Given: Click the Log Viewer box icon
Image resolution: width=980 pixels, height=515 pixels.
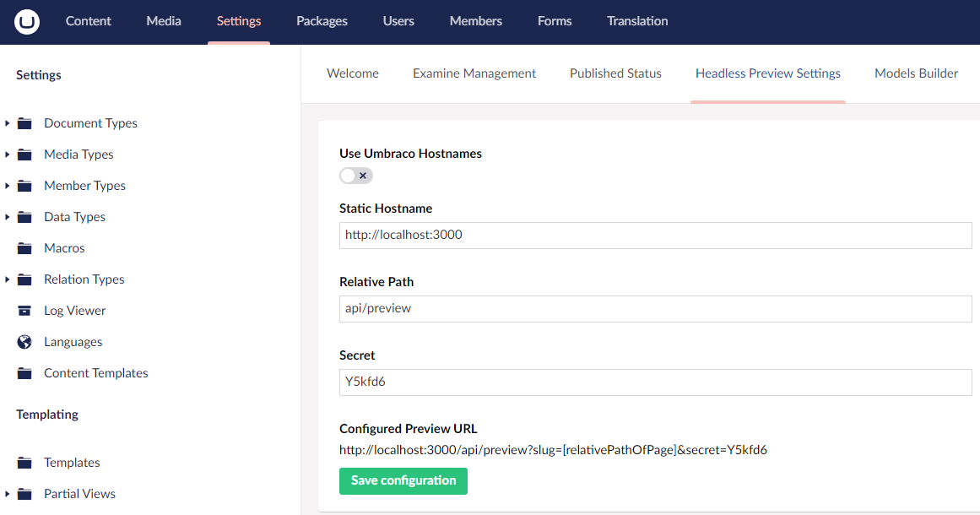Looking at the screenshot, I should point(24,311).
